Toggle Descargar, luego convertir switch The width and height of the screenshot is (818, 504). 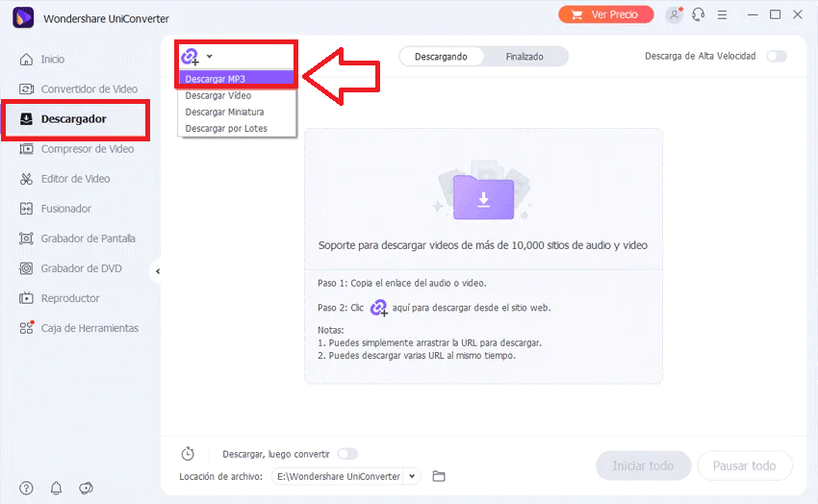[x=347, y=454]
